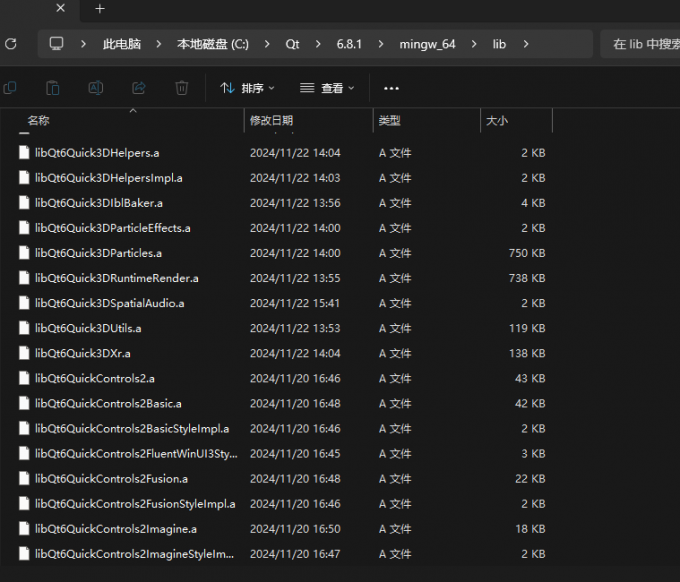Click the Delete trash can icon
The height and width of the screenshot is (582, 680).
[181, 88]
